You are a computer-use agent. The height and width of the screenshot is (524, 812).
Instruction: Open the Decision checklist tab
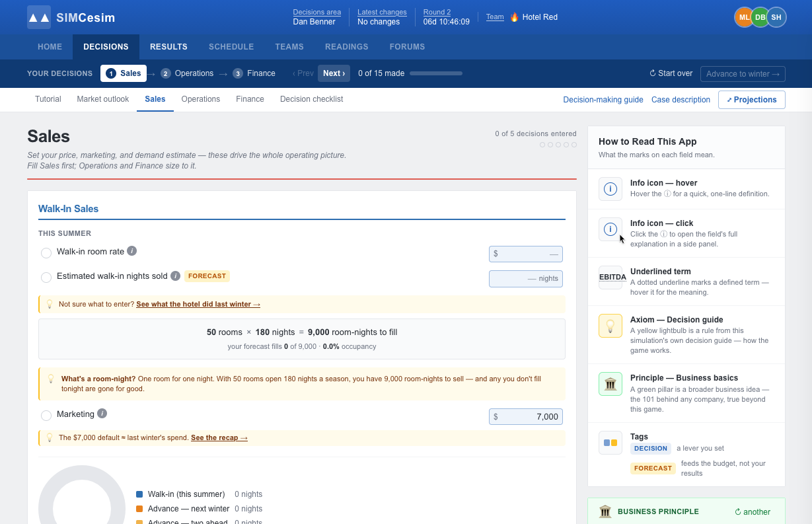(x=311, y=99)
